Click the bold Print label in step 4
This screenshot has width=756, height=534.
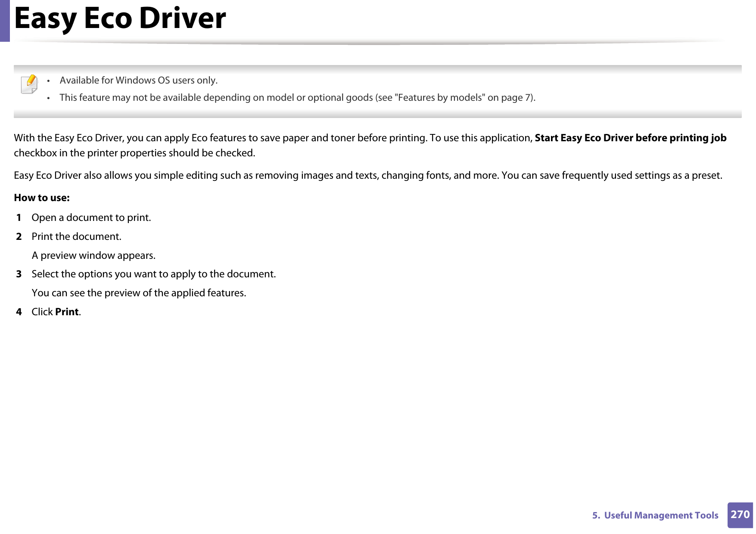pyautogui.click(x=66, y=311)
